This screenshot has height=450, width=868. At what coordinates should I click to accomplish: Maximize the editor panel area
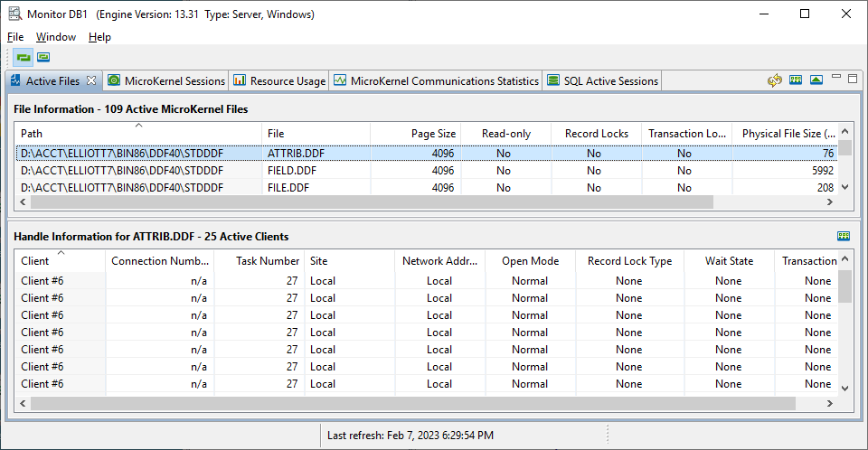tap(853, 79)
